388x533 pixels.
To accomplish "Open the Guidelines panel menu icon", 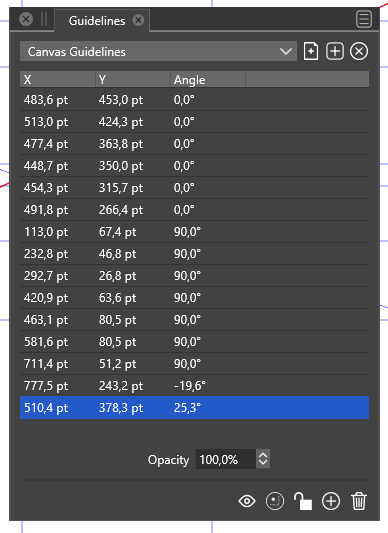I will 364,19.
